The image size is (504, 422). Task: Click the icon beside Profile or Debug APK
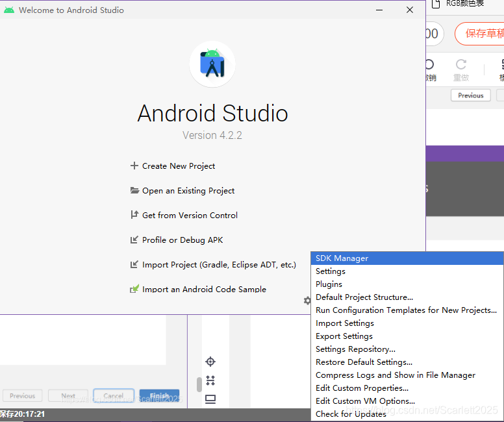tap(134, 240)
